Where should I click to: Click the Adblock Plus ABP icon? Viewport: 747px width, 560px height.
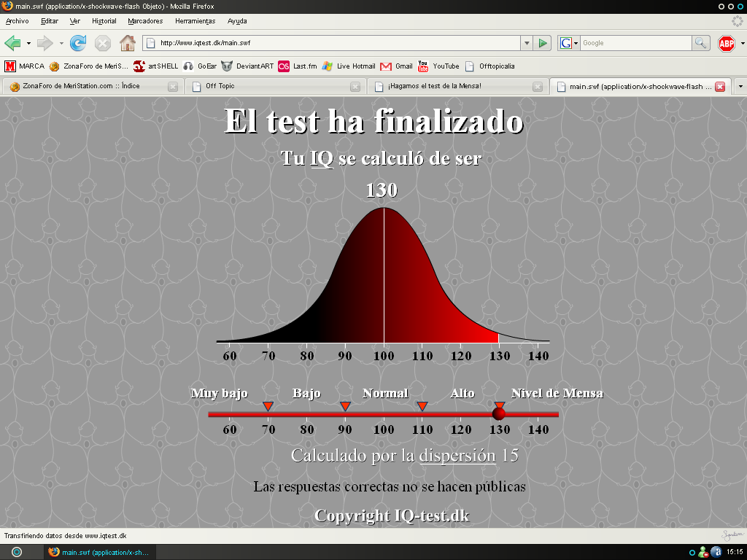[727, 43]
